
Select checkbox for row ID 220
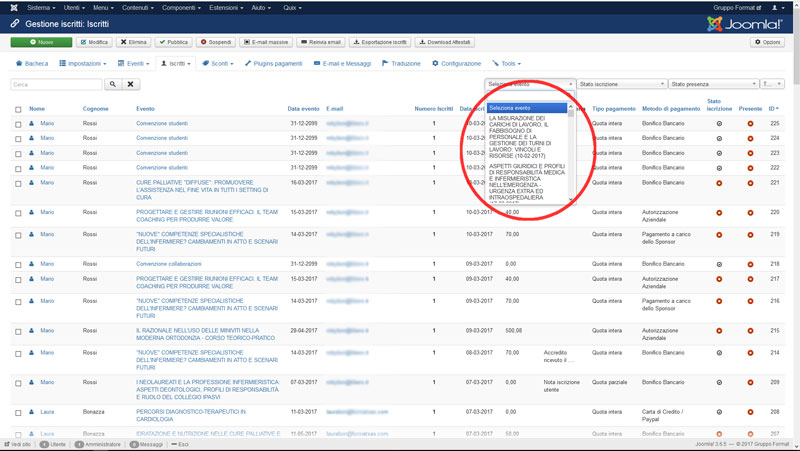[18, 213]
